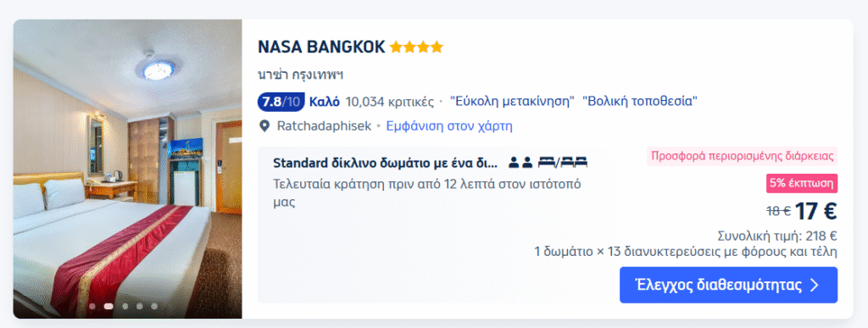
Task: Click the "Προσφορά περιορισμένης διάρκειας" label
Action: (x=743, y=156)
